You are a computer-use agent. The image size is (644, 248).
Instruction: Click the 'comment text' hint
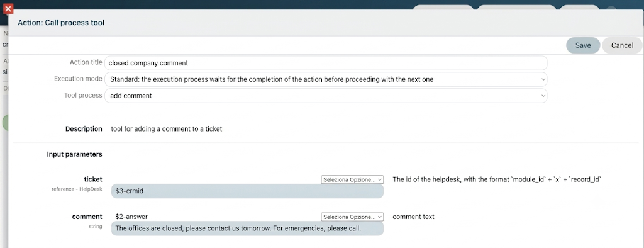413,217
